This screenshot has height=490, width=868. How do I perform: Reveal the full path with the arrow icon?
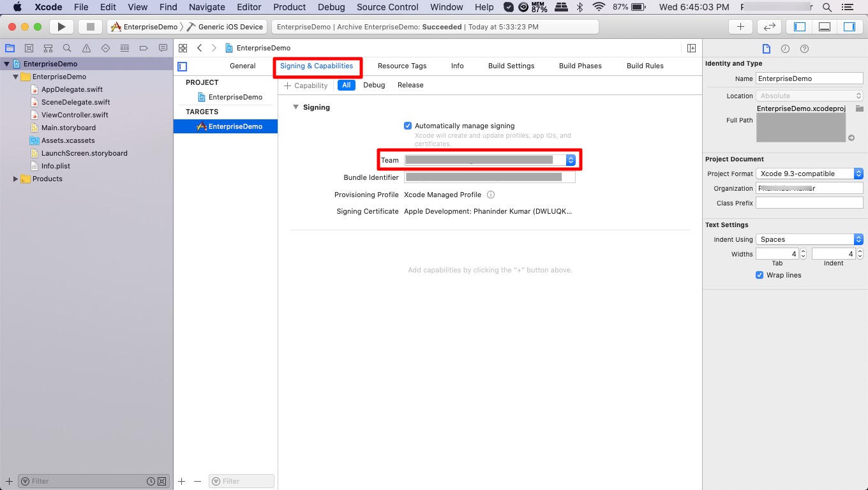click(851, 138)
